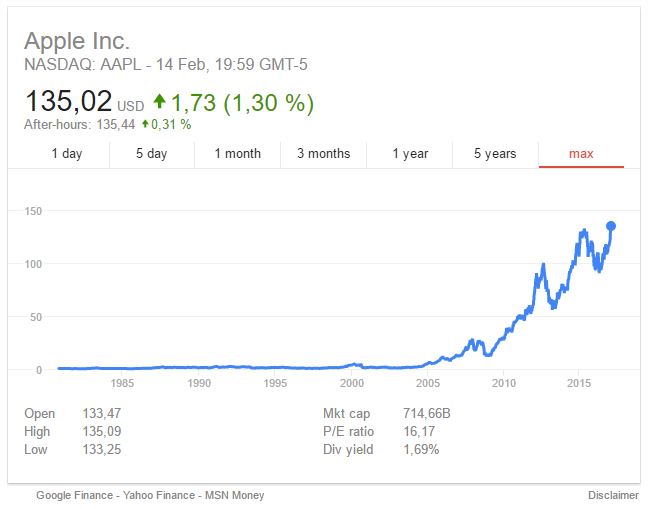
Task: Click the green up arrow beside 1,73
Action: coord(160,102)
